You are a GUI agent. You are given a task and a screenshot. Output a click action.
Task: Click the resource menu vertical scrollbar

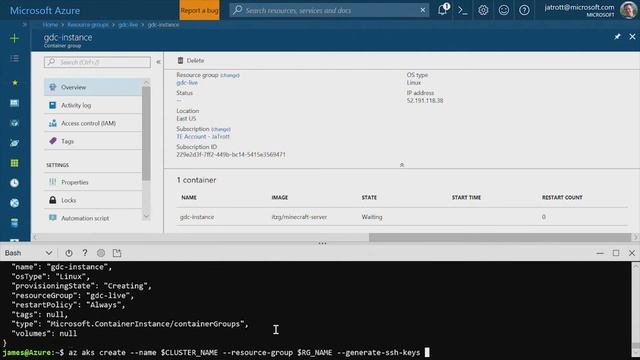pos(146,133)
